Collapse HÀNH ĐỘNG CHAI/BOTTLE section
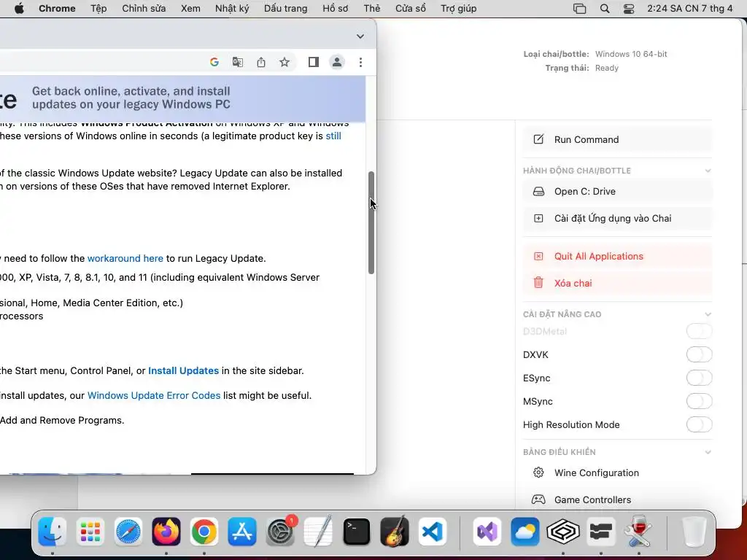 point(708,171)
